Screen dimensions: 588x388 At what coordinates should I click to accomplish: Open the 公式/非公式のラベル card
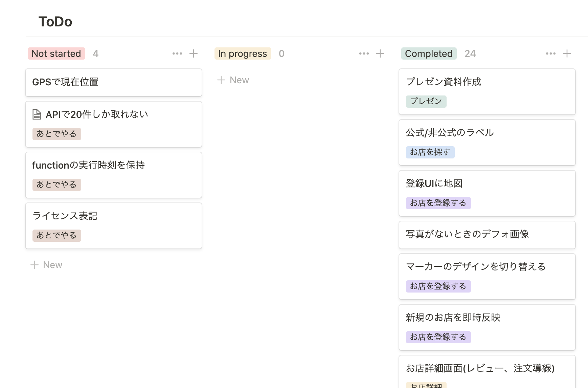pyautogui.click(x=487, y=143)
